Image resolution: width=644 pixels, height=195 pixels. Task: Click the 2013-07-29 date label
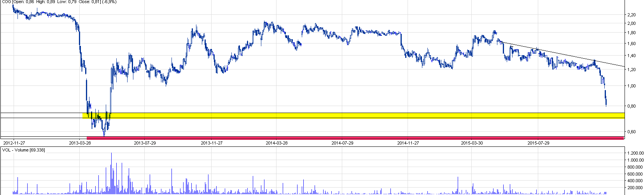pos(145,143)
